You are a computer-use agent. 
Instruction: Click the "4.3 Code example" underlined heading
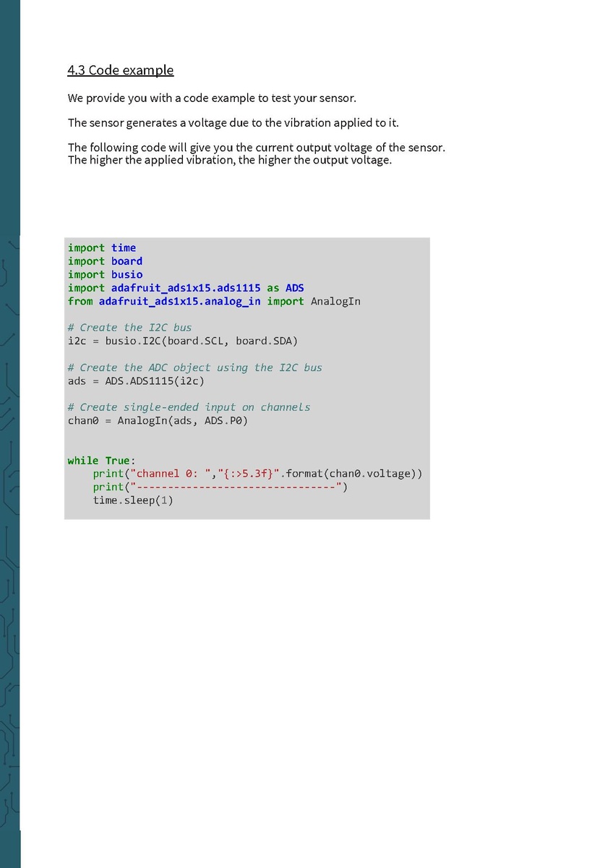[121, 70]
